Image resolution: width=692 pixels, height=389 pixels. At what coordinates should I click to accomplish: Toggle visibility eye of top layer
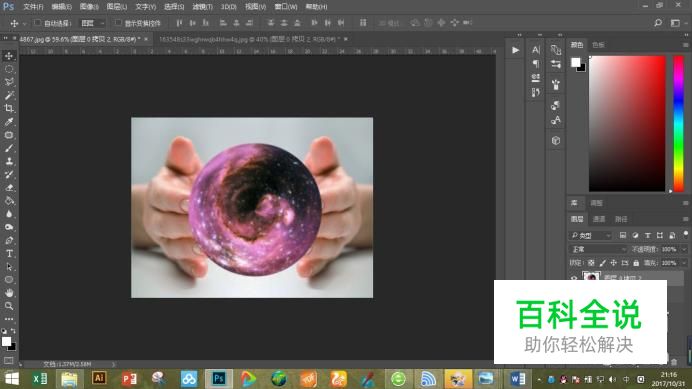pos(574,278)
